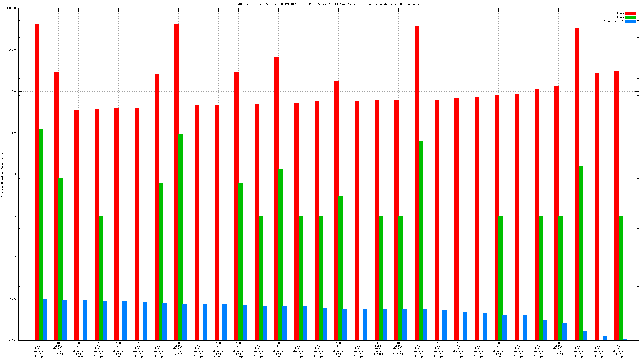Click the 3@list.dnswl.org 1 hop axis label
Viewport: 644px width, 362px height.
[x=178, y=348]
